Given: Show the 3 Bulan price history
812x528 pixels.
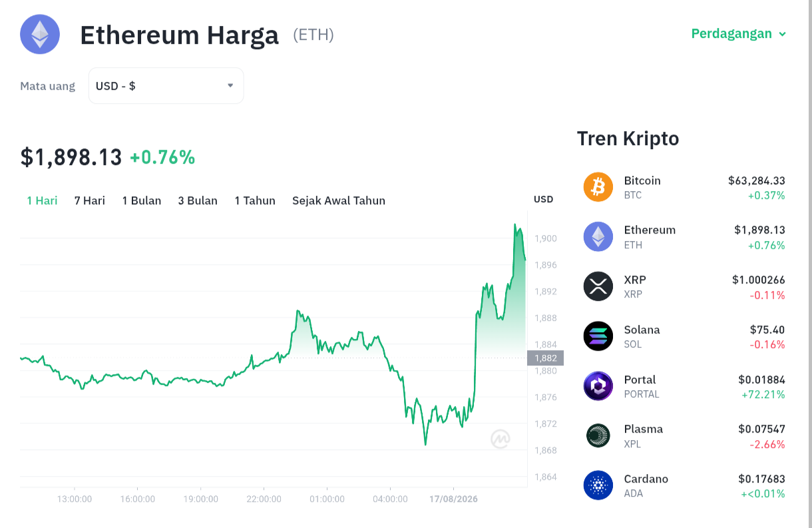Looking at the screenshot, I should click(x=198, y=200).
